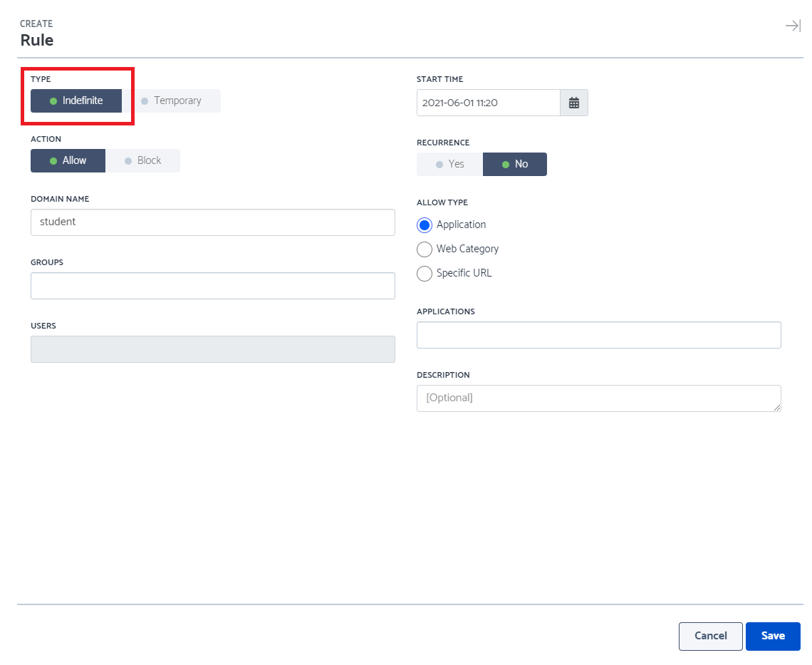
Task: Set action to Block
Action: [143, 160]
